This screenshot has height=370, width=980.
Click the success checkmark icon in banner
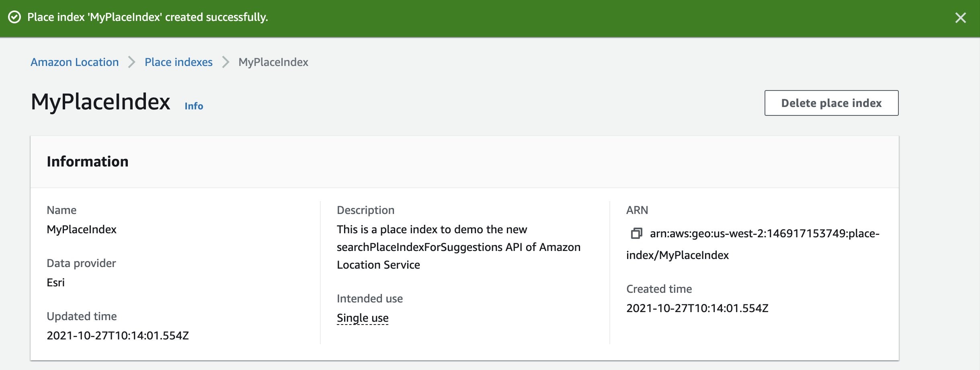pyautogui.click(x=14, y=17)
